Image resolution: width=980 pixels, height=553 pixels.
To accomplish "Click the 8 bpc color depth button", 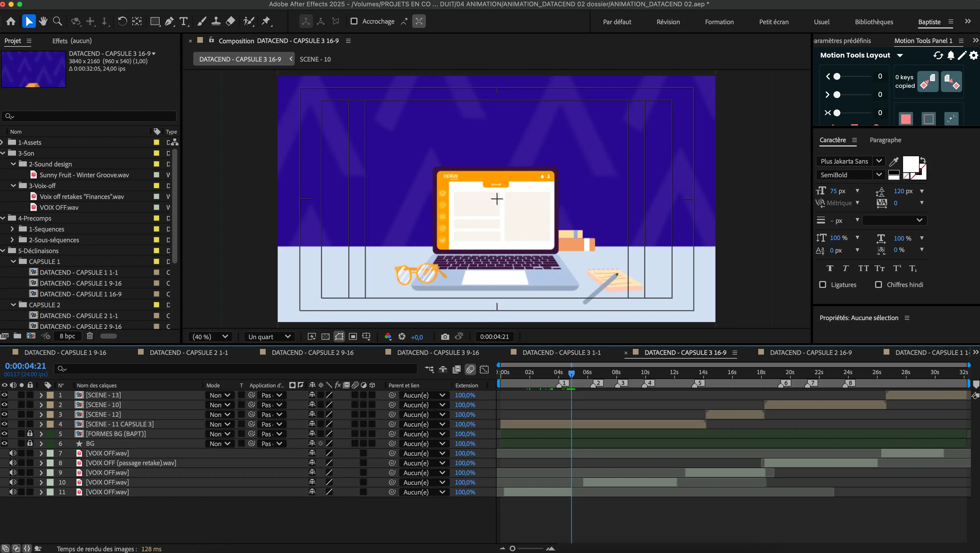I will click(x=67, y=336).
